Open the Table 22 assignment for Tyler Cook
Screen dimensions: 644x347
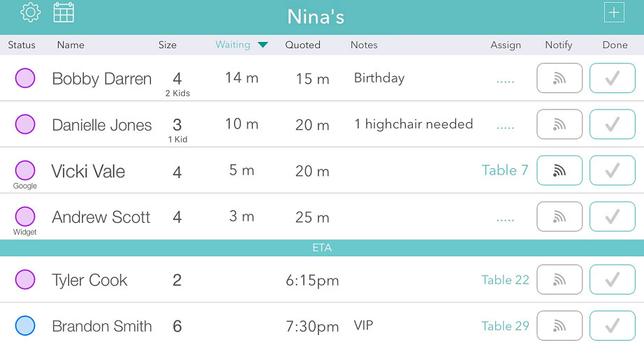[x=505, y=280]
